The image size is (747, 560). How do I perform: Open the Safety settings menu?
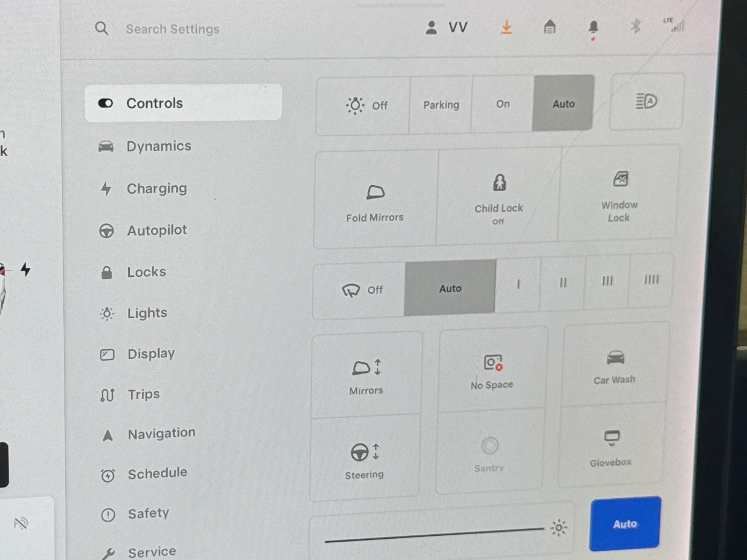(135, 514)
